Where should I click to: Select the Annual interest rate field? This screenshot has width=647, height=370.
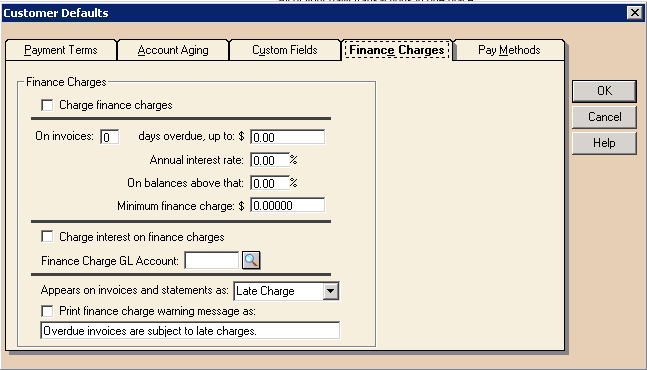[x=269, y=160]
